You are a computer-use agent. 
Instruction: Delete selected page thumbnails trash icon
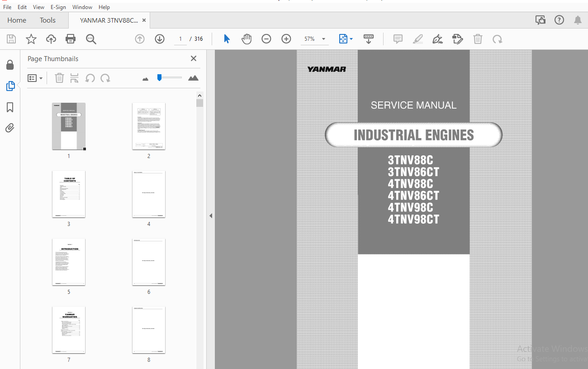coord(59,78)
